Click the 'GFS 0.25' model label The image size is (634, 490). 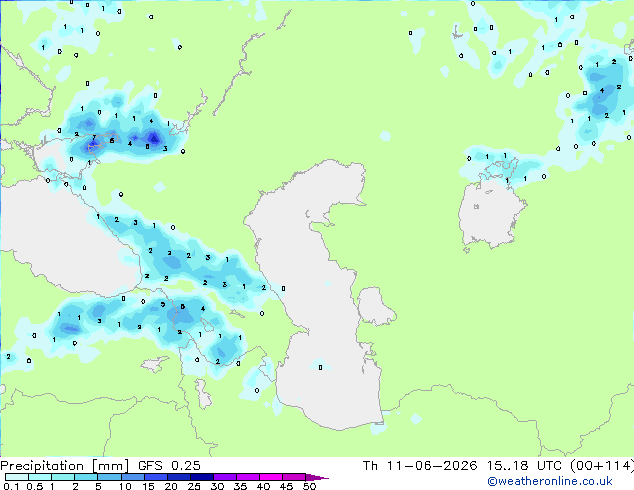pyautogui.click(x=169, y=466)
